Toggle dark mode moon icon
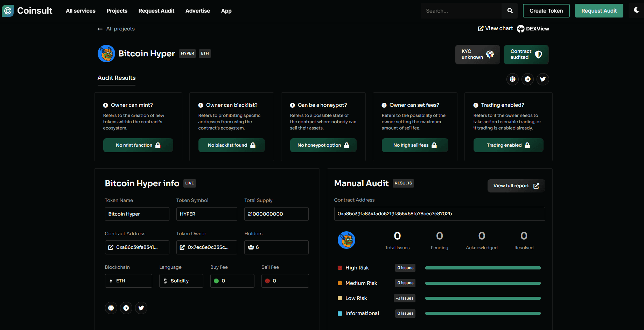 [x=636, y=10]
